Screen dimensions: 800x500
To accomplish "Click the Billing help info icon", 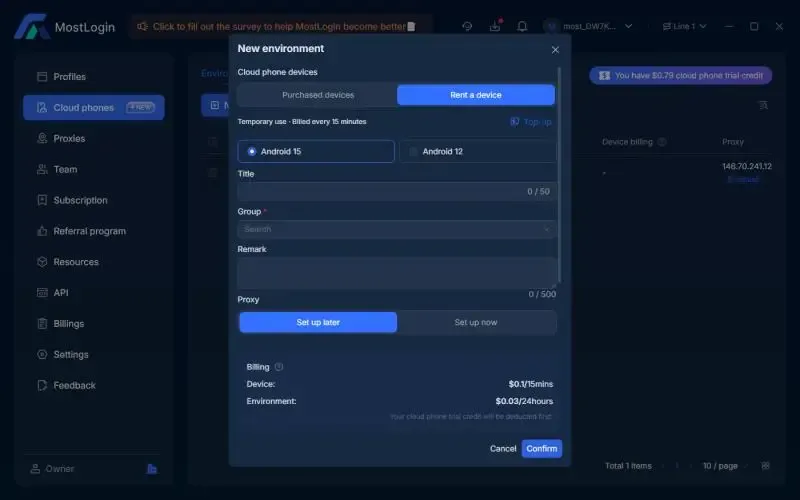I will 279,367.
